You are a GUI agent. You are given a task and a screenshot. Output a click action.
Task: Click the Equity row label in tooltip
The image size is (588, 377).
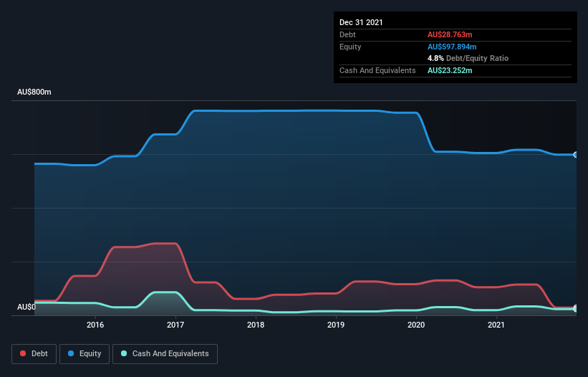(350, 47)
